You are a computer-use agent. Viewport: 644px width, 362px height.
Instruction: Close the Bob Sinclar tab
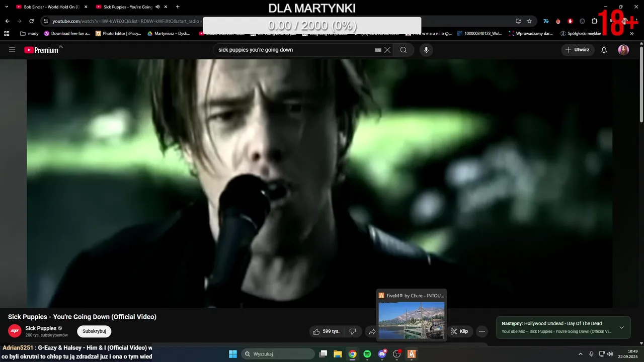click(86, 7)
